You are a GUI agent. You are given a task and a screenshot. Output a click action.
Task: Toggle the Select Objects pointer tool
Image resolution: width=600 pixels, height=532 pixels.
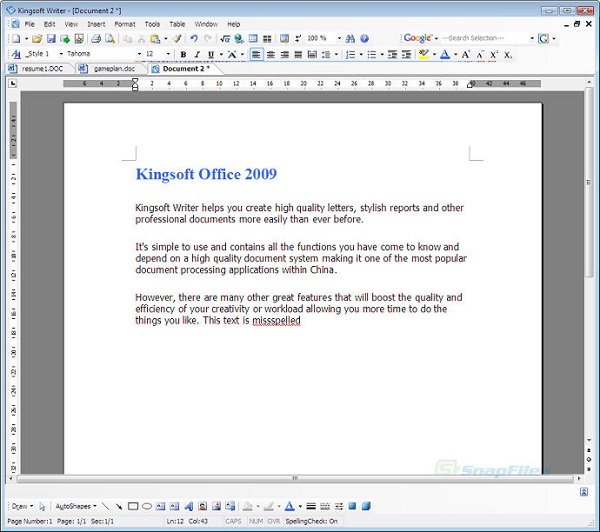click(x=42, y=506)
